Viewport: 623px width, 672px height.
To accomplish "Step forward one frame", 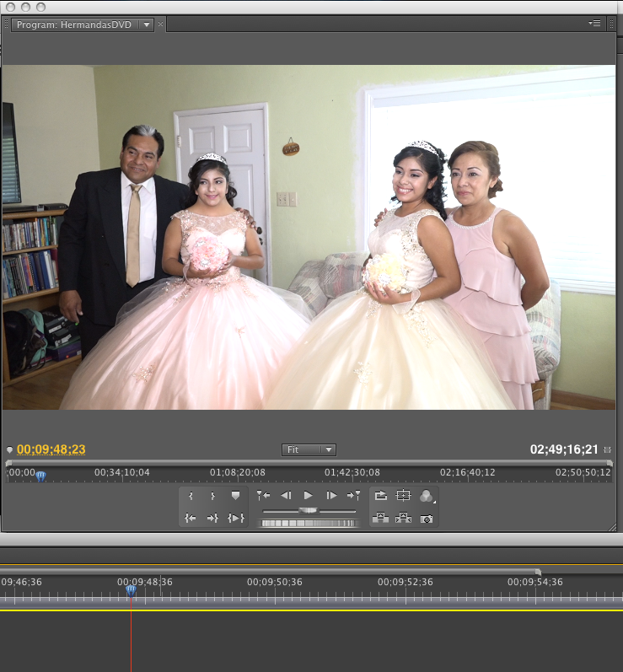I will click(330, 496).
